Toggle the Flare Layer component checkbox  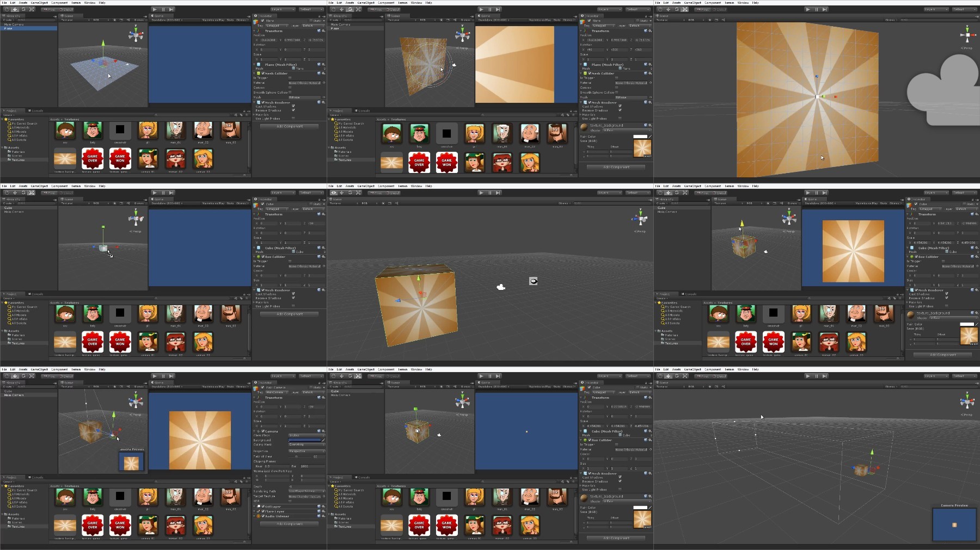pos(264,511)
